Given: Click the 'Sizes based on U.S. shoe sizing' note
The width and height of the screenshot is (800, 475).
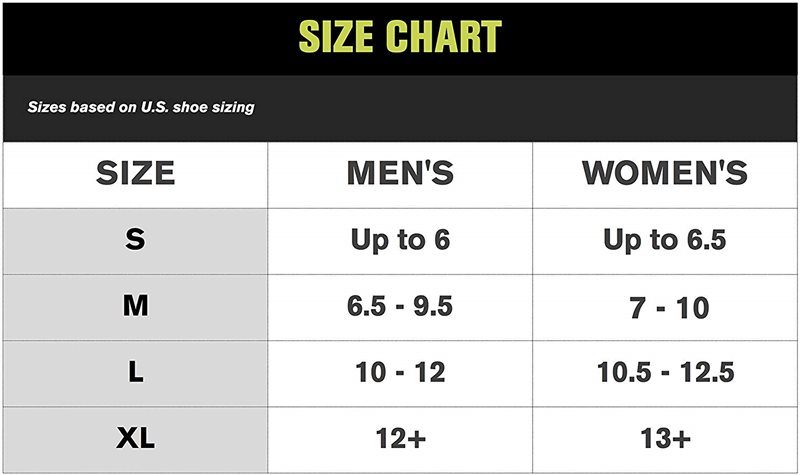Looking at the screenshot, I should pos(140,107).
